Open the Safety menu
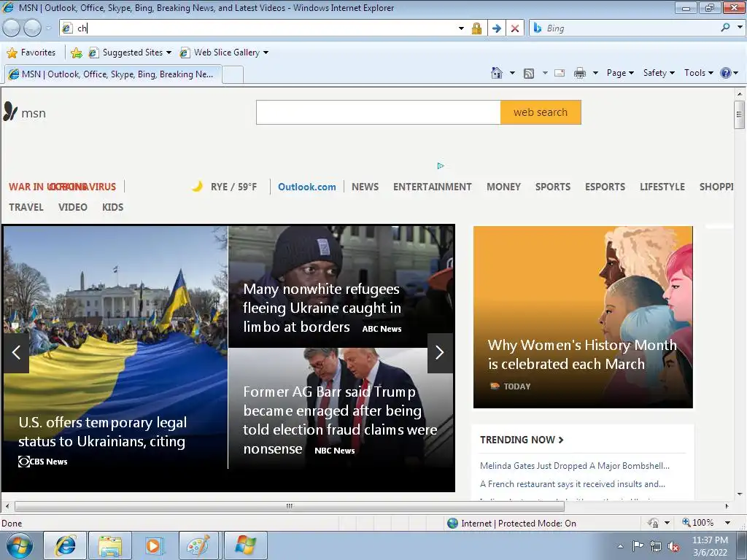Image resolution: width=747 pixels, height=560 pixels. (x=659, y=73)
